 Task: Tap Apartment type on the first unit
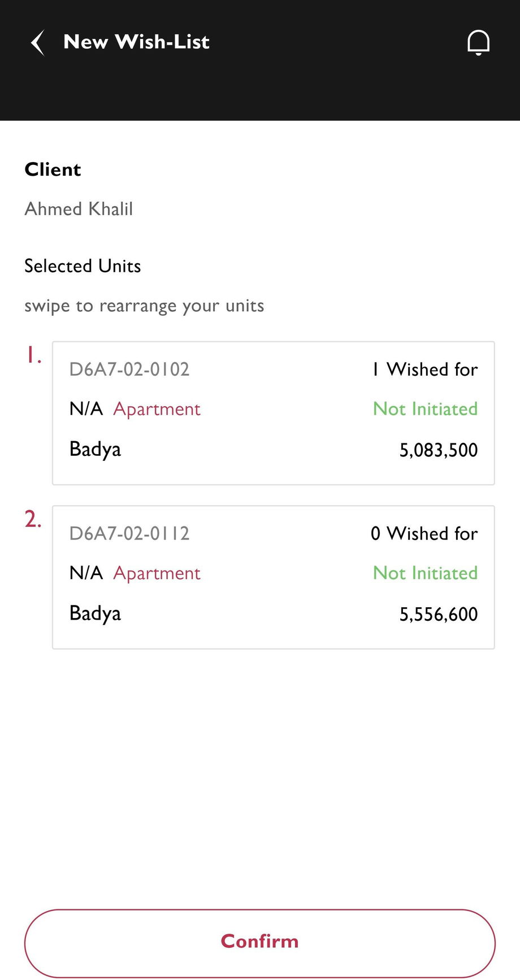(x=157, y=409)
